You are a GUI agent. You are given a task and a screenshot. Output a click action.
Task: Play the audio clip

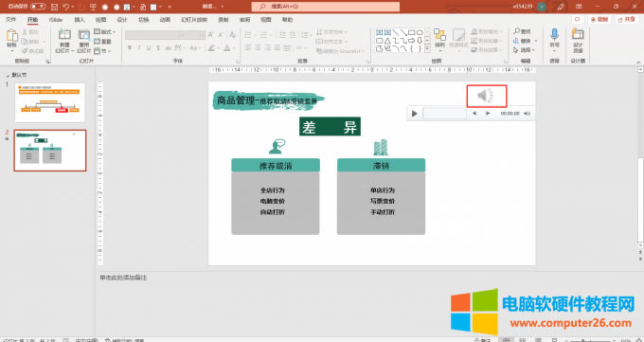[x=414, y=114]
